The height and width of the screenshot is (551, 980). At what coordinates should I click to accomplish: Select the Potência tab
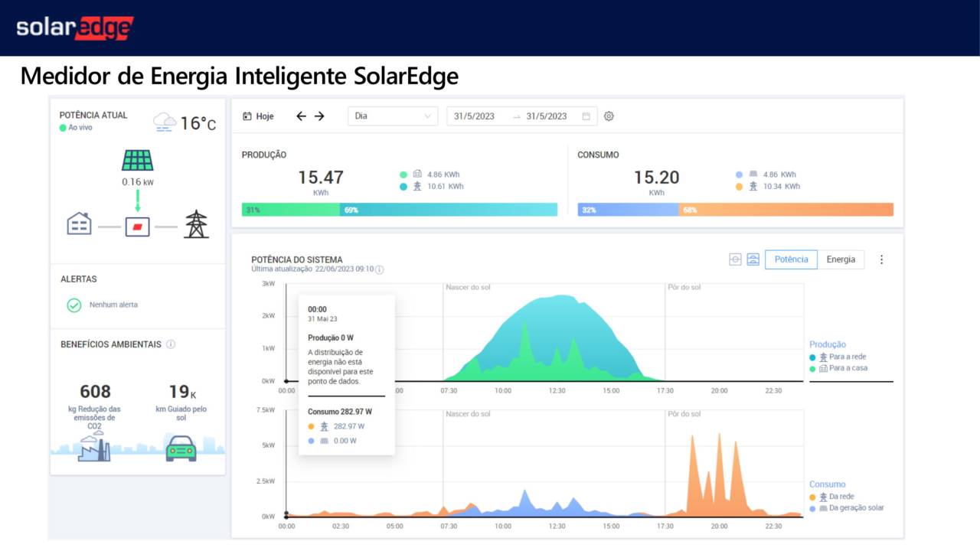point(791,259)
